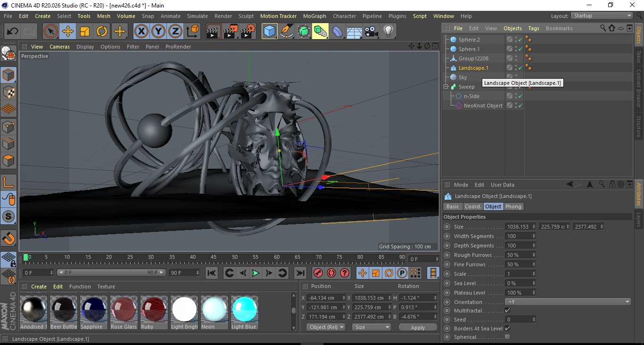Open the Motion Tracker menu
This screenshot has height=345, width=644.
tap(278, 16)
